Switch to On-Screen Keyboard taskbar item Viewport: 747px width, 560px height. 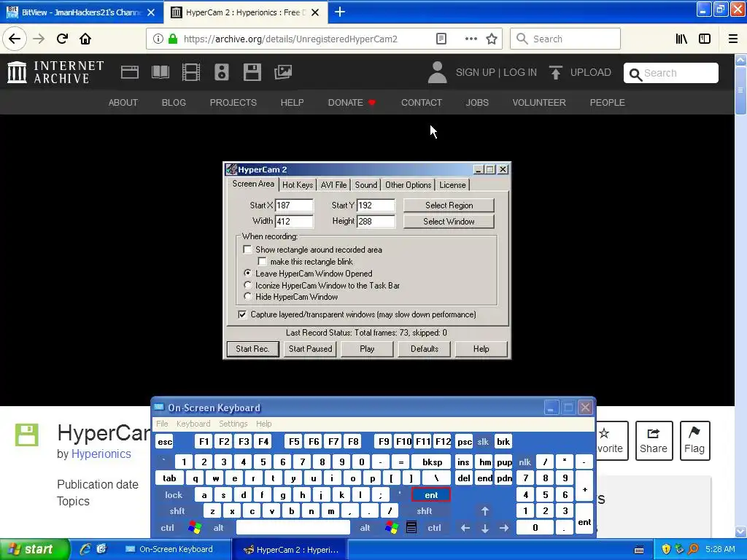[174, 549]
